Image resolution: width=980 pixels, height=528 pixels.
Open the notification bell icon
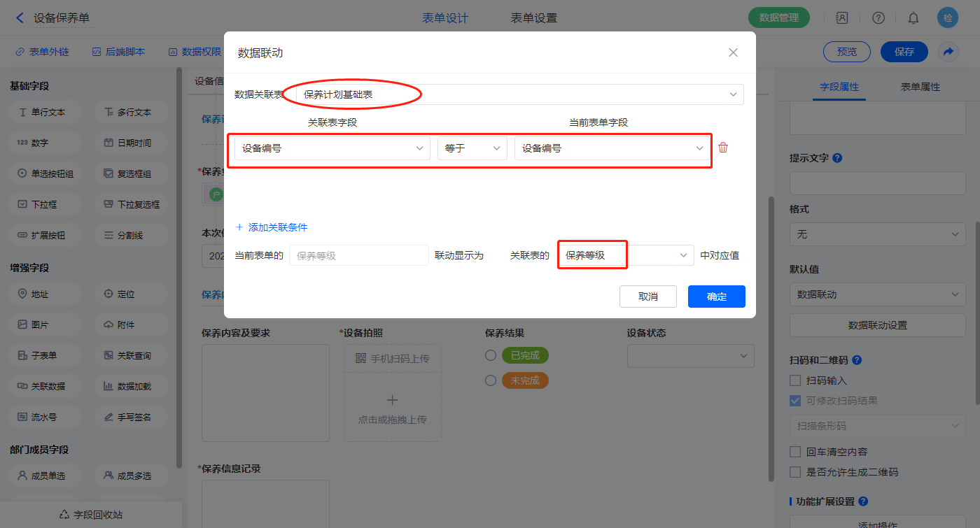[913, 18]
